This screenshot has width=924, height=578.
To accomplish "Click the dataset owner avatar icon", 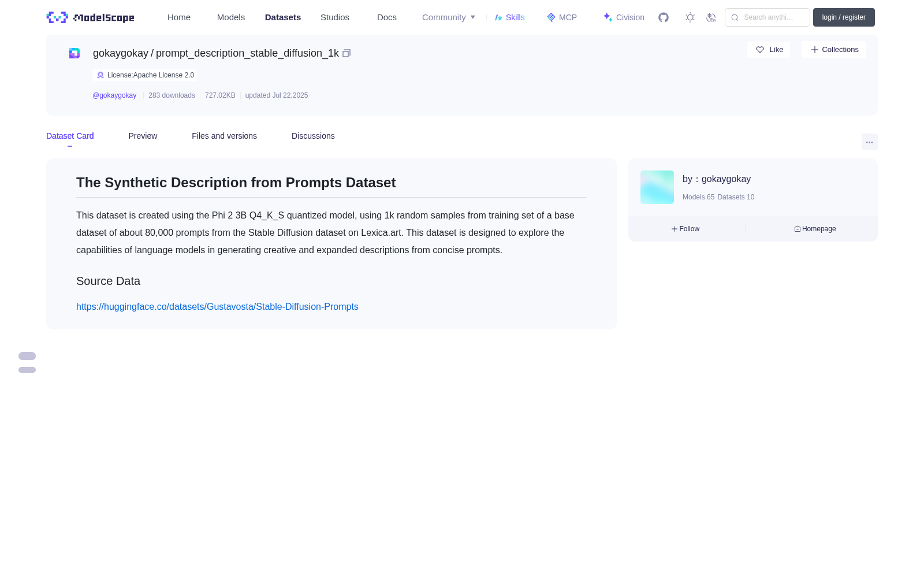I will click(x=74, y=53).
